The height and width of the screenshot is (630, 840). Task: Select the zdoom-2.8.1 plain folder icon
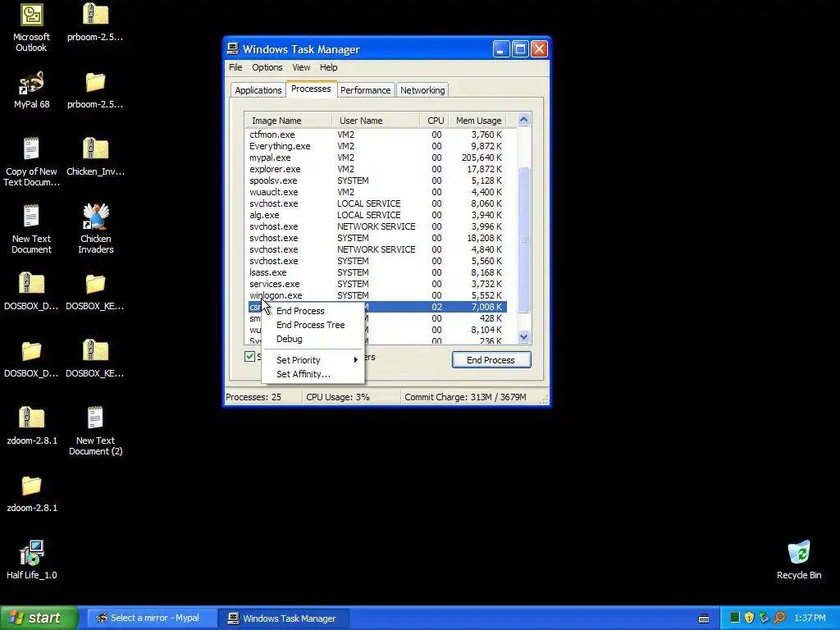(31, 486)
